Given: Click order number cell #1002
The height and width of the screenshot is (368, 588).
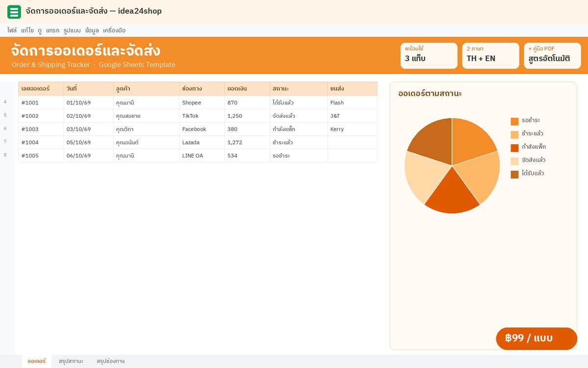Looking at the screenshot, I should click(41, 116).
